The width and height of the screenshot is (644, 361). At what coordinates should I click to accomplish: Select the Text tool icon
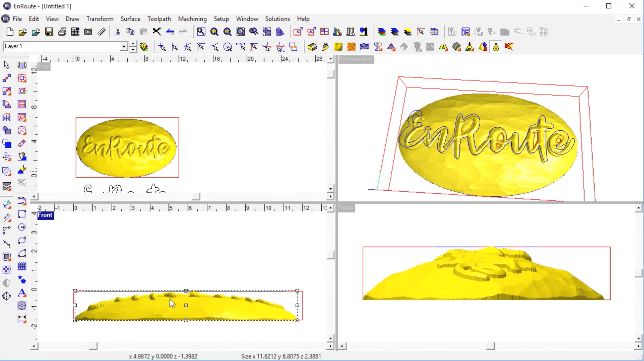22,293
